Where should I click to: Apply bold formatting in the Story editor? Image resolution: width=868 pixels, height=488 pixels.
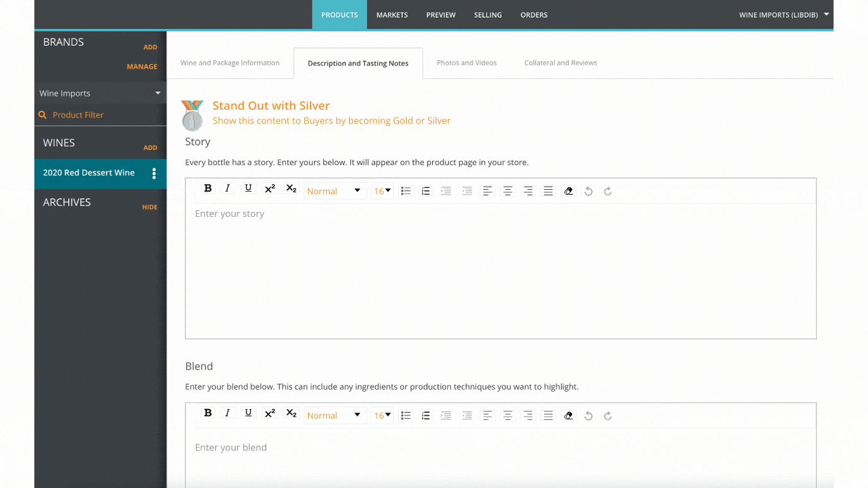(208, 187)
